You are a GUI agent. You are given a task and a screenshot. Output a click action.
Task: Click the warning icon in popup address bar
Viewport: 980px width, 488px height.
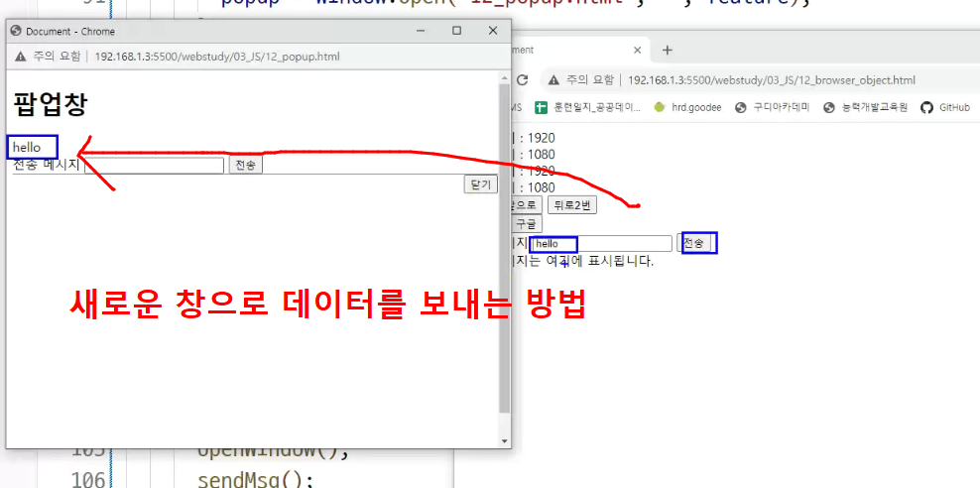coord(21,57)
